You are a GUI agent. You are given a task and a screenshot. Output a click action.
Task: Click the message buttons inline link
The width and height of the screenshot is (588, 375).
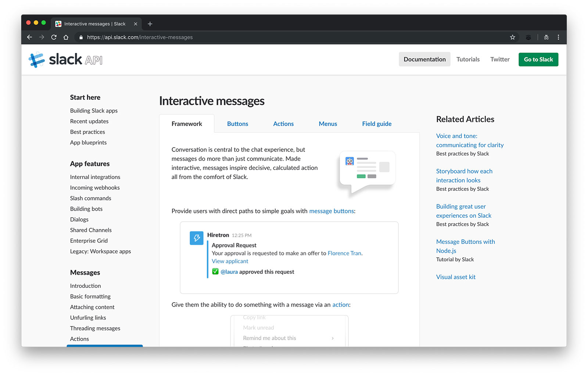tap(331, 211)
